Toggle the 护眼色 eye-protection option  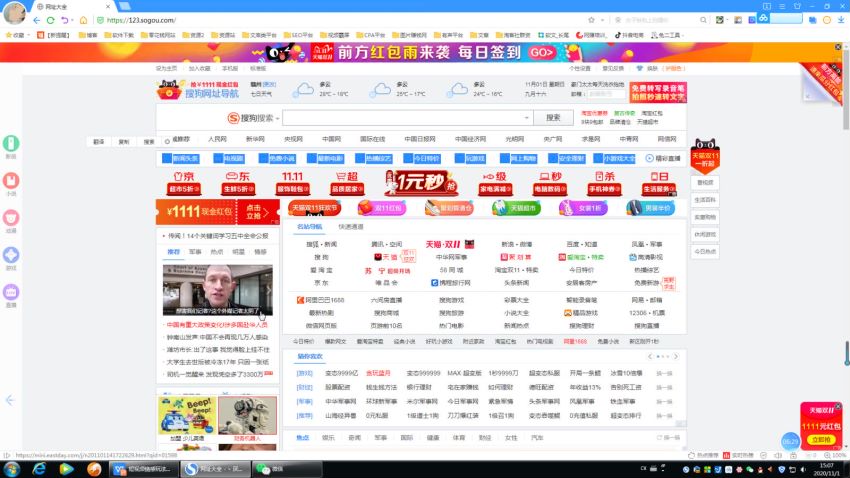coord(675,68)
